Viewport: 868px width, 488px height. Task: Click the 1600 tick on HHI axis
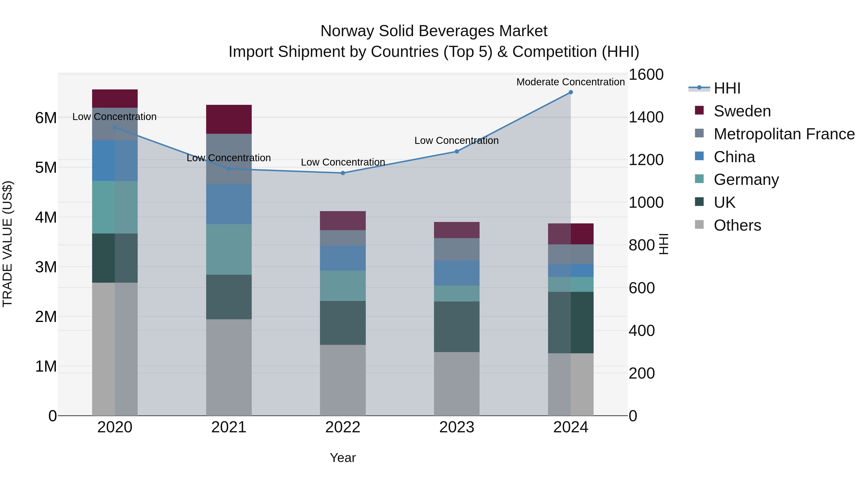click(x=646, y=74)
